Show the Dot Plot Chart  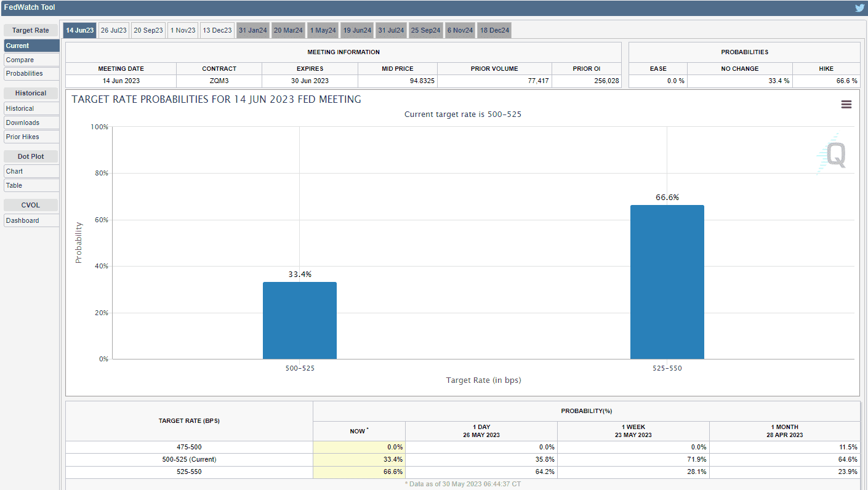[31, 171]
